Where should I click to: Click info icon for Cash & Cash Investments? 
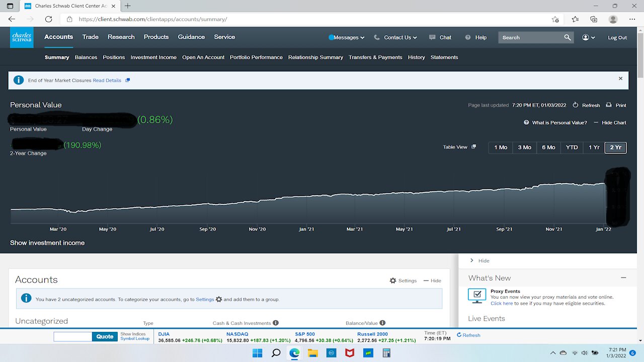click(x=276, y=323)
